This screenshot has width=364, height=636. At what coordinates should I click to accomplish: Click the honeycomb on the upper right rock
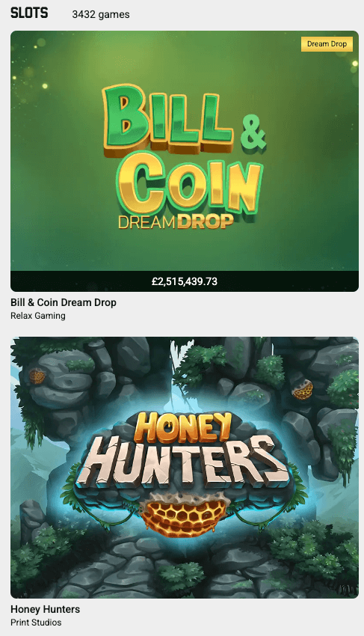click(303, 390)
